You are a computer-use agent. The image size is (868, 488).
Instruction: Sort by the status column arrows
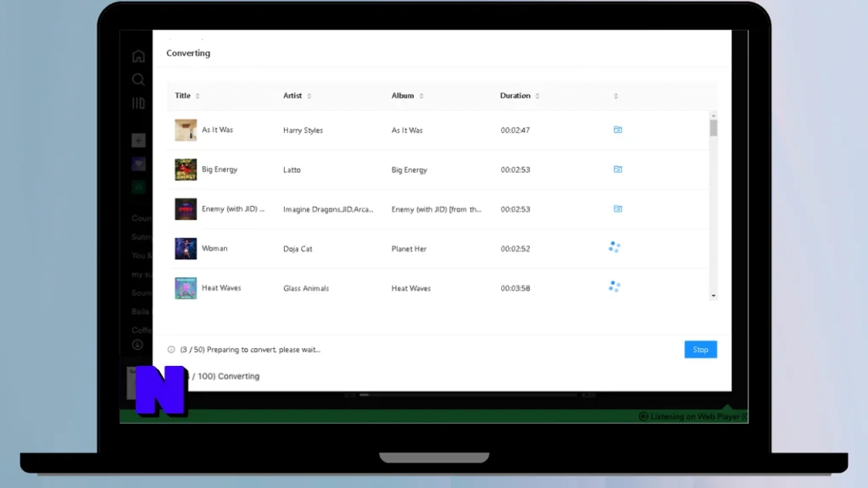point(615,96)
